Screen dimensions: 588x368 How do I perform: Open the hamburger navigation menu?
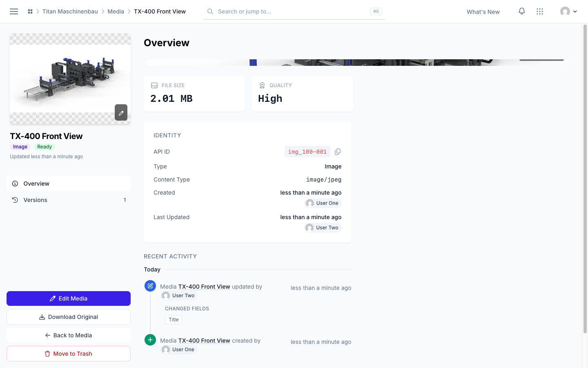coord(14,11)
